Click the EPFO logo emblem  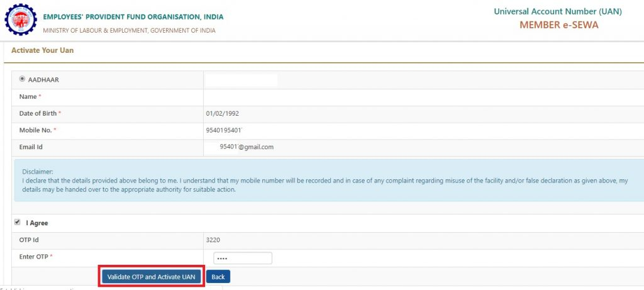tap(21, 20)
